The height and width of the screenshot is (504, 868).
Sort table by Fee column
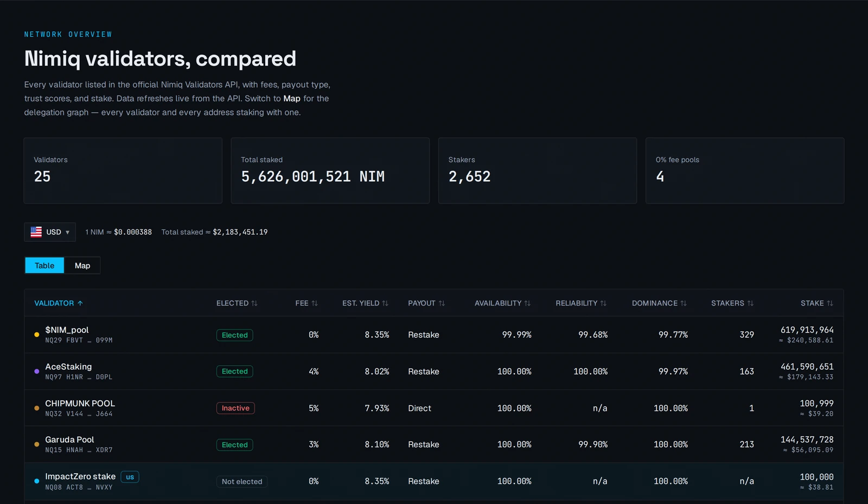tap(307, 303)
